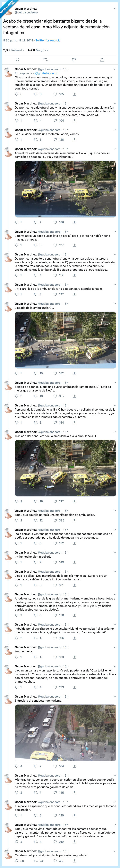
Task: View the 2,3 K Retweets list
Action: click(13, 50)
